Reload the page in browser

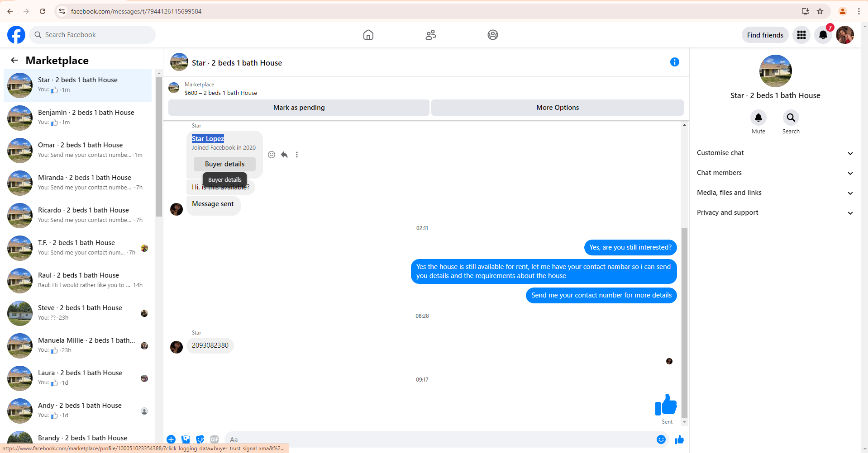tap(43, 11)
